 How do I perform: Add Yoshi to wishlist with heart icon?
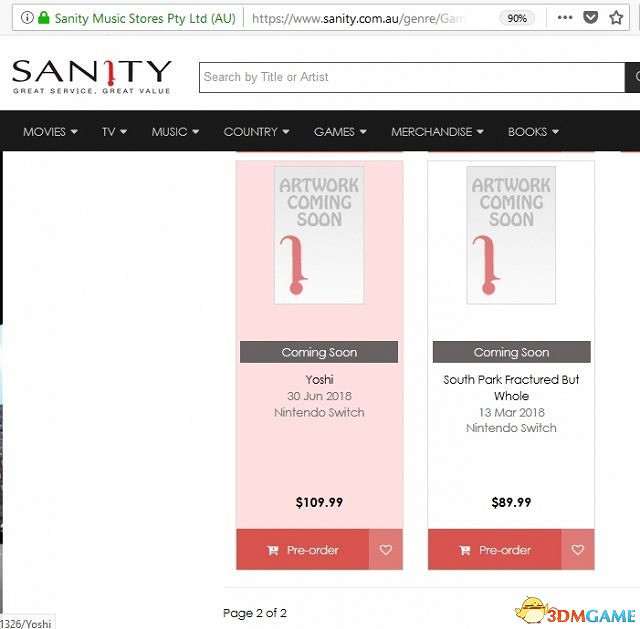point(386,549)
